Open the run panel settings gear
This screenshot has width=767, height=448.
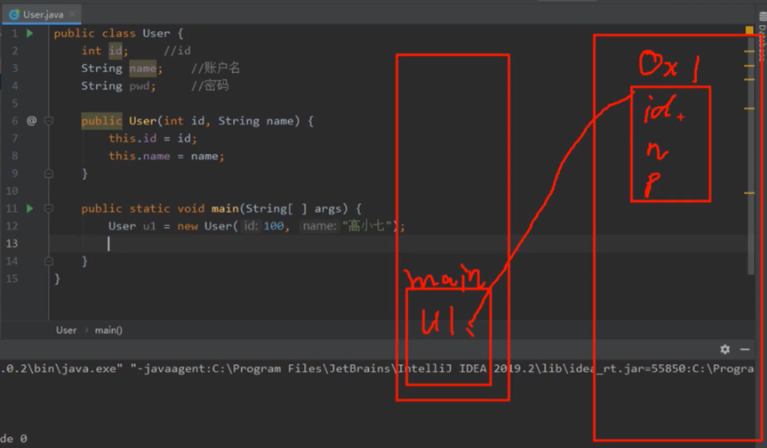[x=725, y=349]
